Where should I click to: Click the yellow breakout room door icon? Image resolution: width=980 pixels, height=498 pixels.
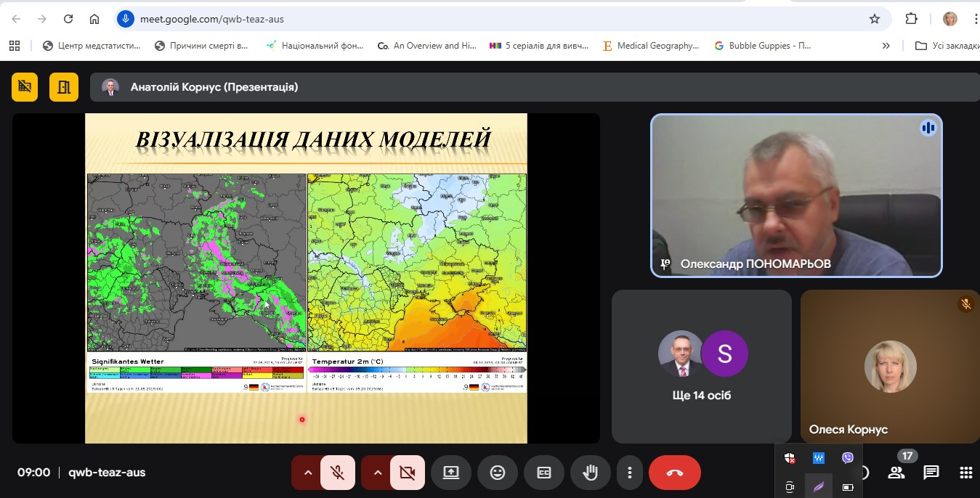point(64,87)
